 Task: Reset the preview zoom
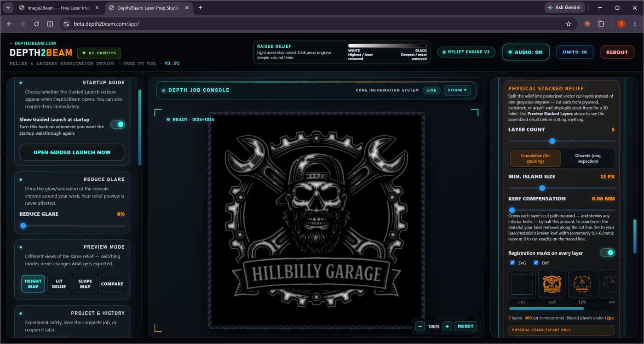coord(466,326)
